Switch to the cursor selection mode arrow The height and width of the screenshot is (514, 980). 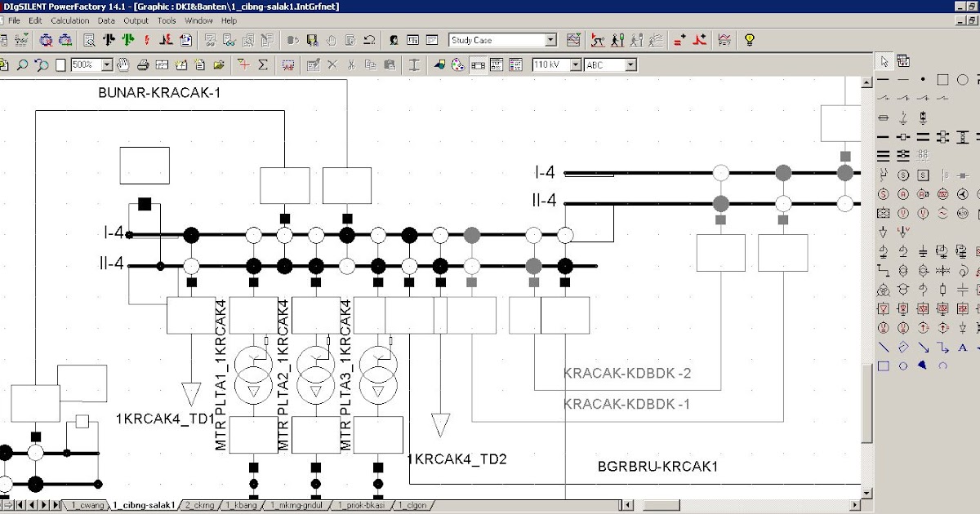[x=884, y=60]
